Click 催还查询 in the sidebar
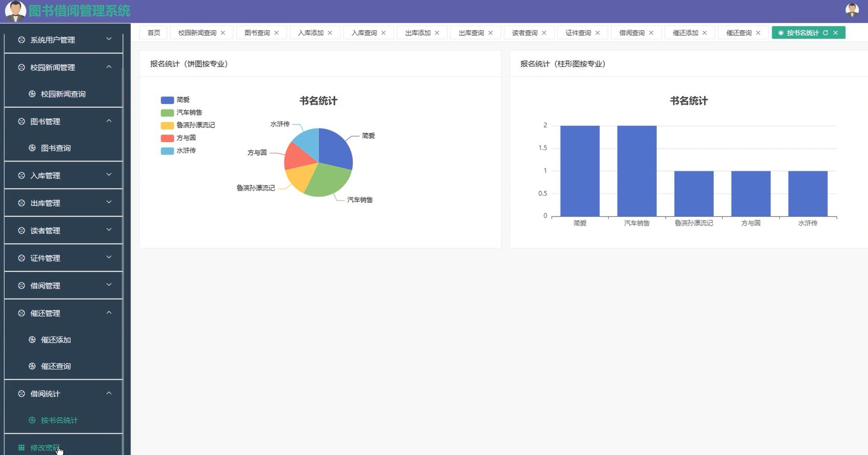This screenshot has width=868, height=455. click(56, 366)
